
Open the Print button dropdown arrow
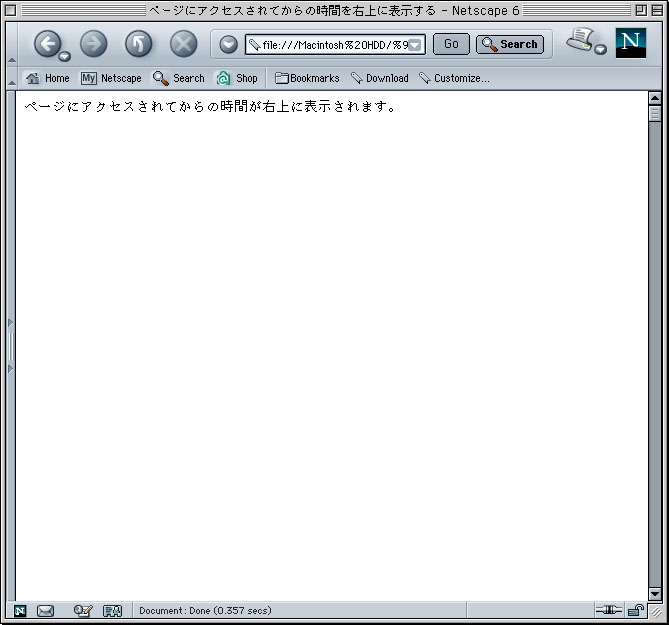600,49
